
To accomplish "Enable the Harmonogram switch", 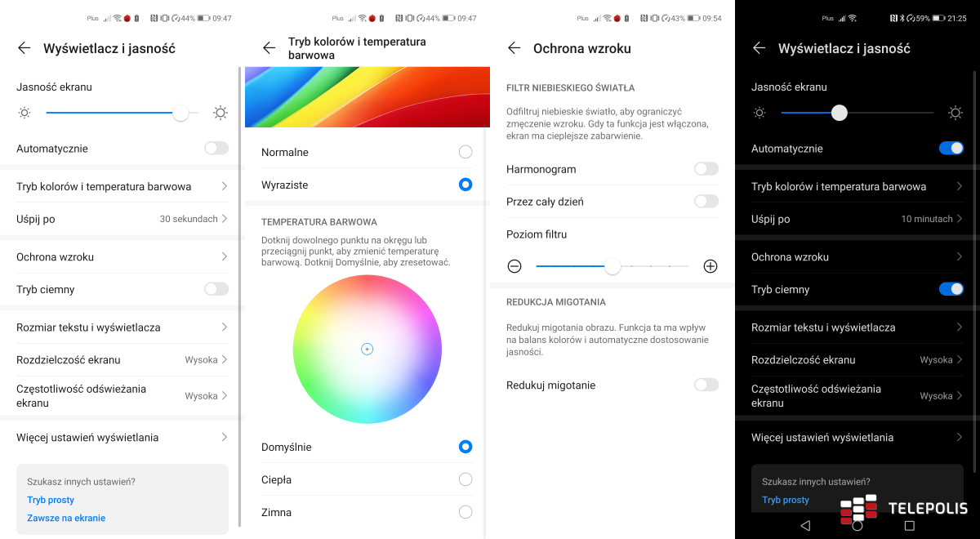I will 706,169.
